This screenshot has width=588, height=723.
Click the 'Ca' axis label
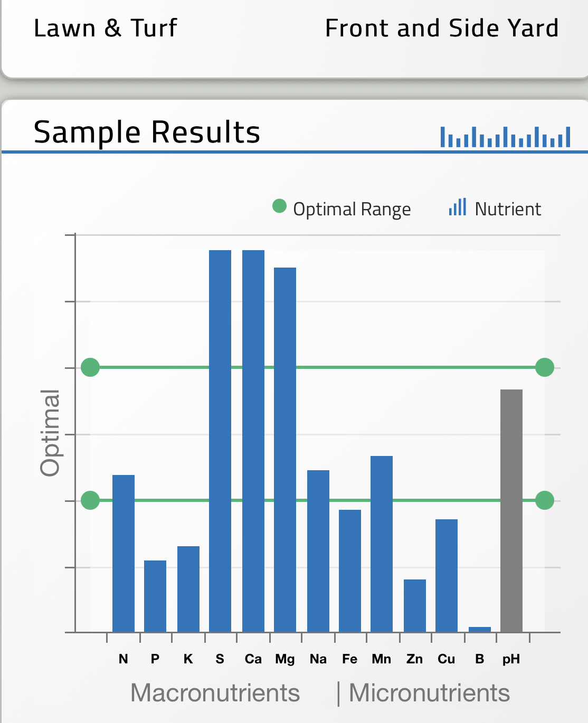253,659
